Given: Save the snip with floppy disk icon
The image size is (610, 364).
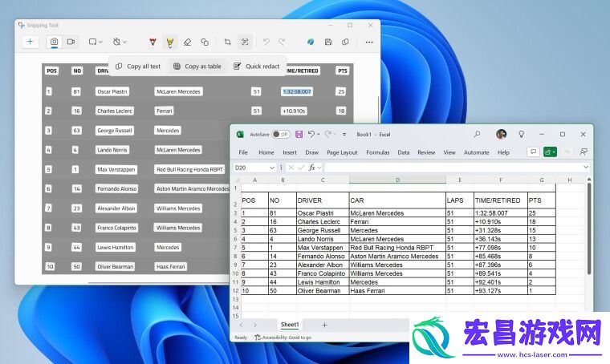Looking at the screenshot, I should click(328, 42).
